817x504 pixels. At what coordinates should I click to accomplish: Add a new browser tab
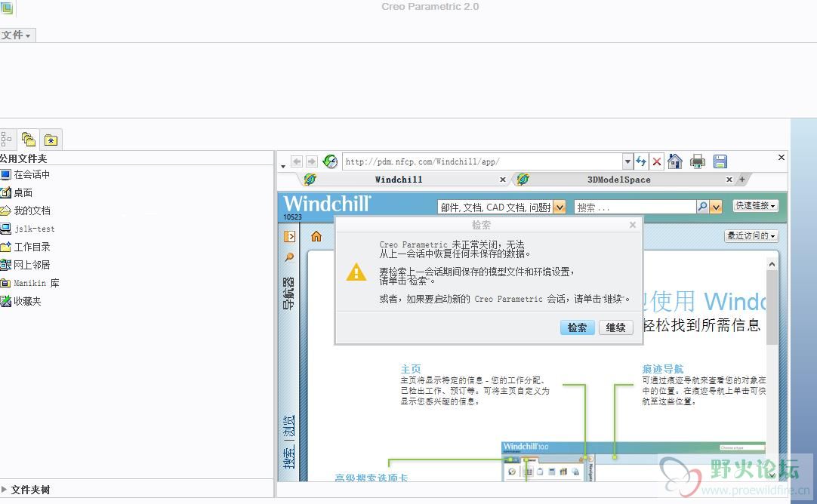pos(742,179)
